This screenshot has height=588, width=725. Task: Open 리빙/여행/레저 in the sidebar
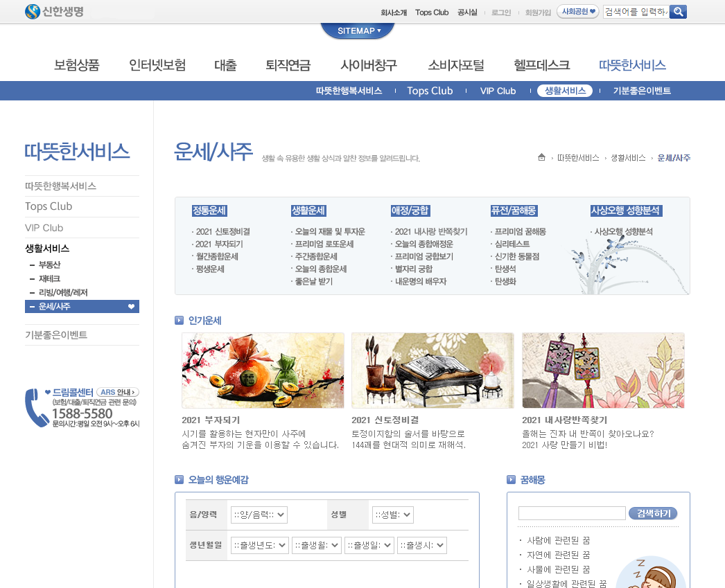pos(63,292)
